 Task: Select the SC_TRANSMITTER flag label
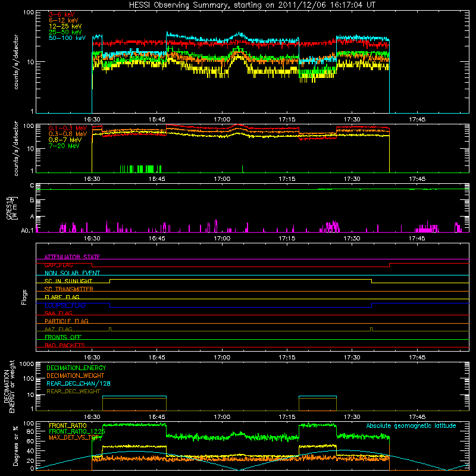[69, 289]
